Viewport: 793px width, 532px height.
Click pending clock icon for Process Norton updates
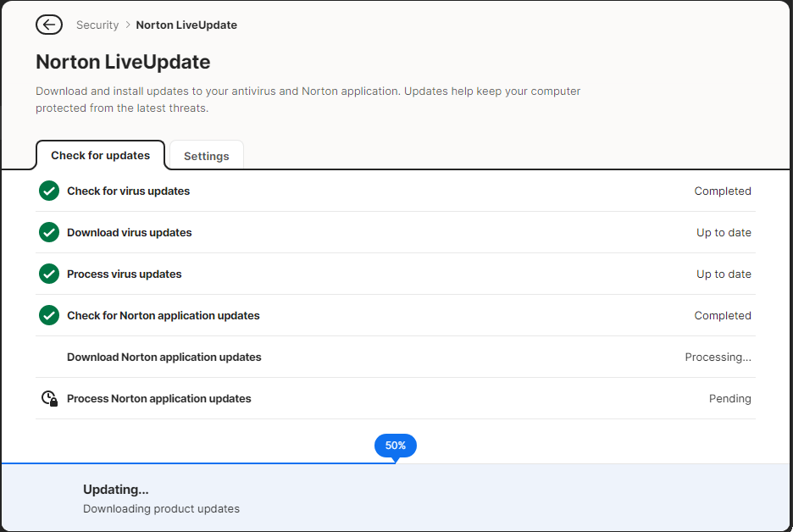coord(49,398)
